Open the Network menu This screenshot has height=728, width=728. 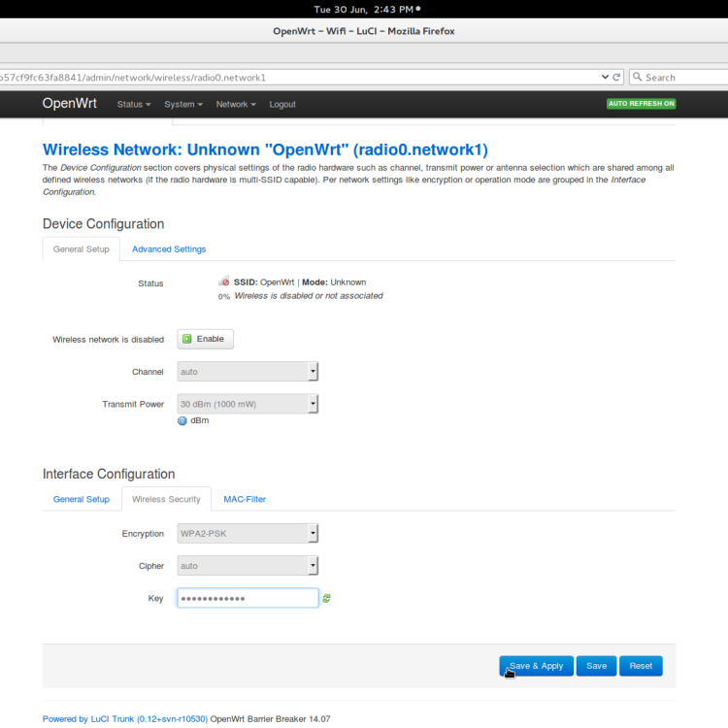(x=236, y=104)
